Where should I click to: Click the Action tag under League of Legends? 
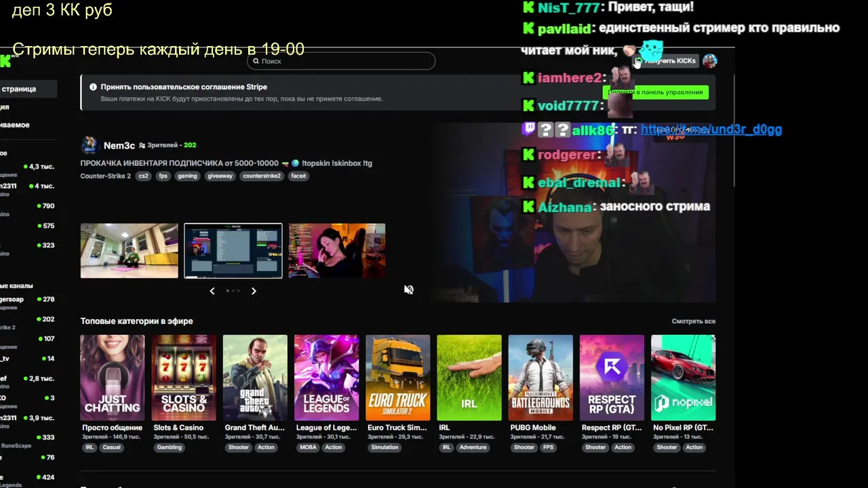[x=334, y=447]
